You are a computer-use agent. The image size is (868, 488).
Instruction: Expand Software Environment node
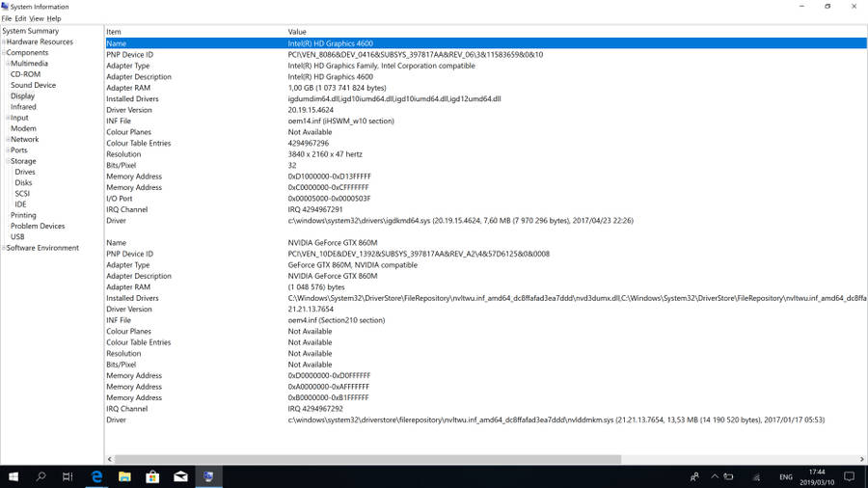coord(3,248)
